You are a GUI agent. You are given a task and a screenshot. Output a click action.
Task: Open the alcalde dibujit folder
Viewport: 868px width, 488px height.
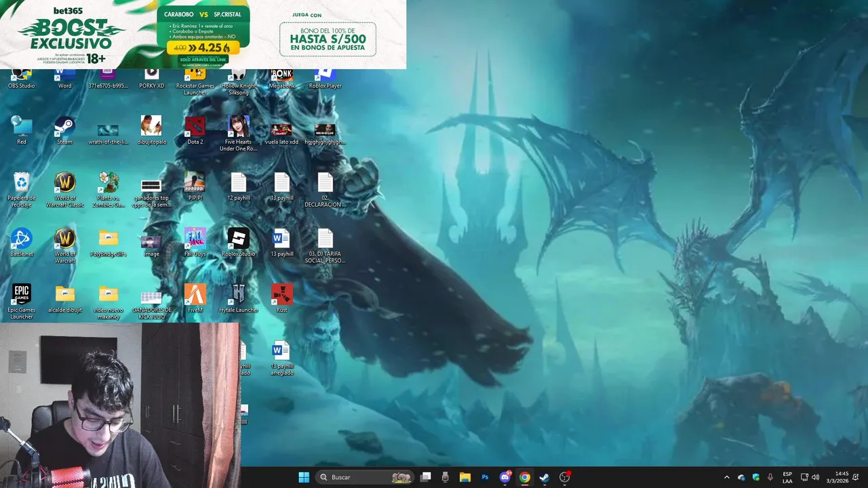pyautogui.click(x=64, y=299)
